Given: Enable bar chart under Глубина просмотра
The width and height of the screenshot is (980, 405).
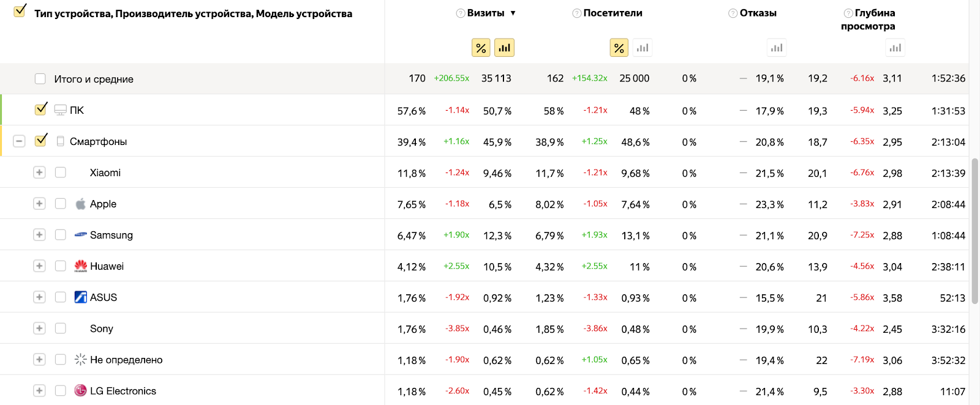Looking at the screenshot, I should pyautogui.click(x=895, y=48).
